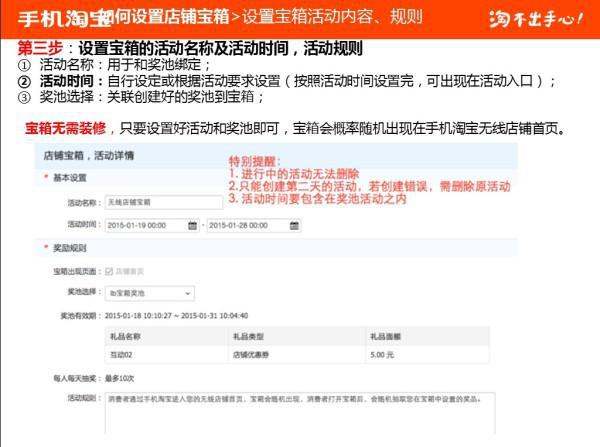The height and width of the screenshot is (447, 600).
Task: Expand the 奖池选择 dropdown
Action: [x=150, y=293]
